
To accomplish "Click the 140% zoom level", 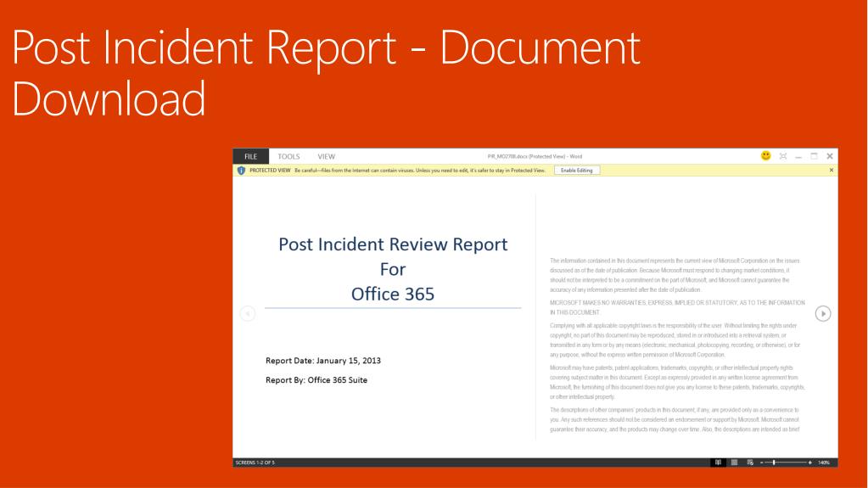I will (x=824, y=463).
